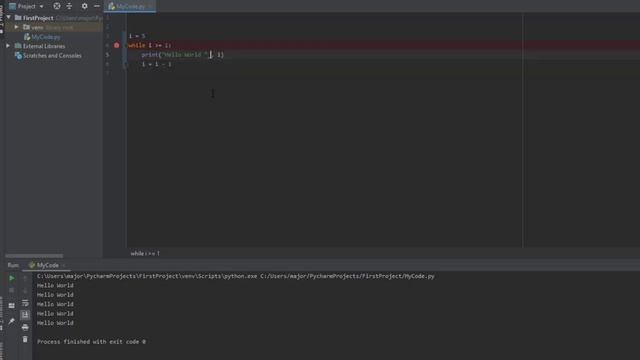Click the 'while i >= 1' breadcrumb

pyautogui.click(x=145, y=253)
